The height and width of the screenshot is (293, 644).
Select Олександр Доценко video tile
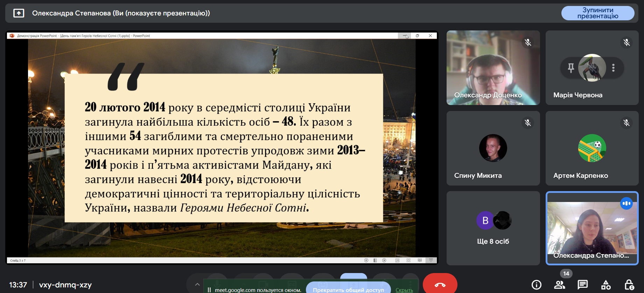[493, 68]
